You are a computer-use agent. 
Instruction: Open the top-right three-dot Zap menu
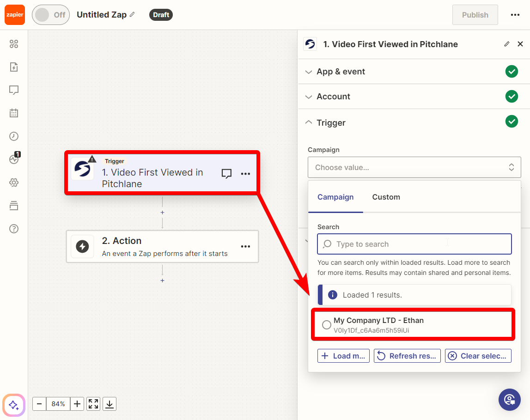tap(515, 15)
